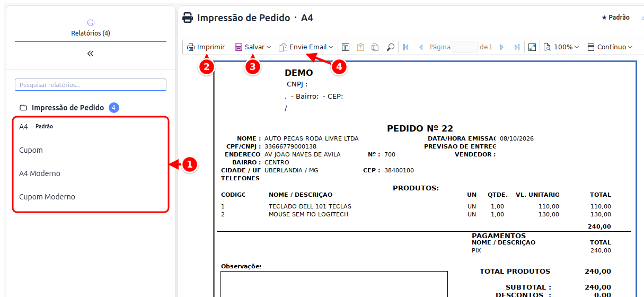Open the Salvar dropdown
644x297 pixels.
(x=253, y=47)
